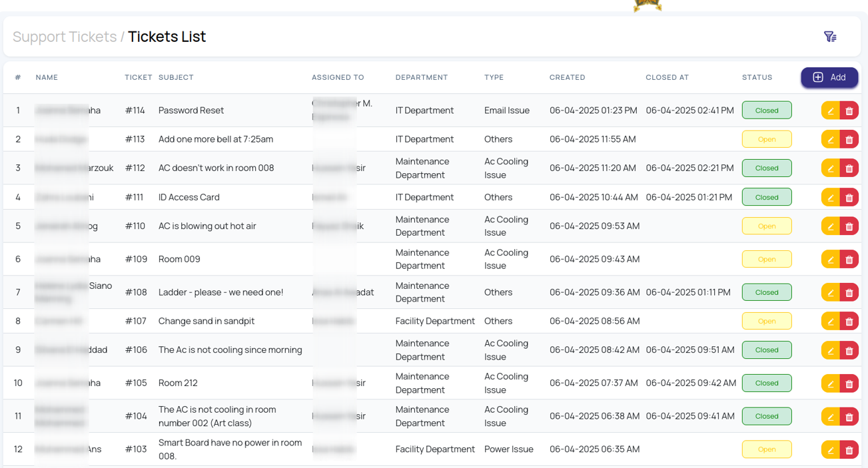This screenshot has height=468, width=868.
Task: Edit ticket #103 Smart Board power
Action: pos(831,449)
